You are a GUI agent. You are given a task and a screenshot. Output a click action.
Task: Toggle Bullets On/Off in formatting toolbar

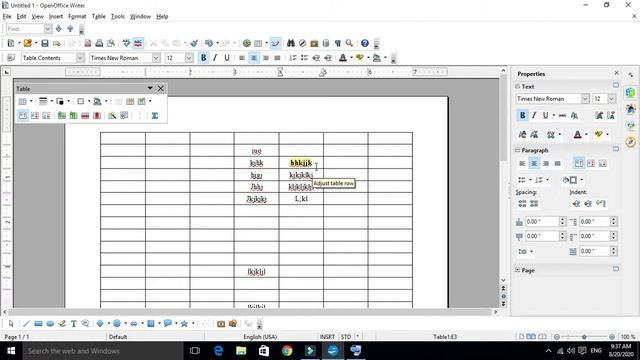pyautogui.click(x=304, y=58)
